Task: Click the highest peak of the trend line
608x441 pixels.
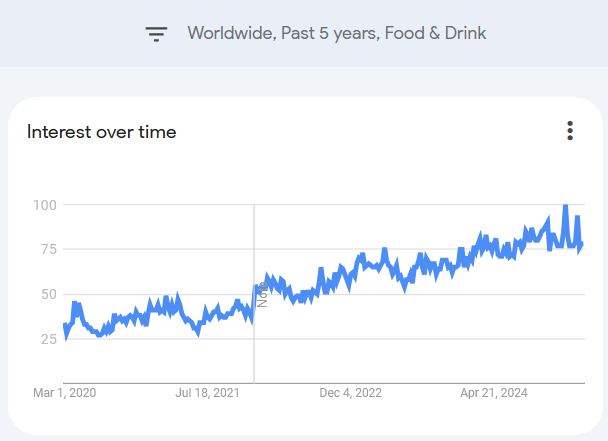Action: coord(566,207)
